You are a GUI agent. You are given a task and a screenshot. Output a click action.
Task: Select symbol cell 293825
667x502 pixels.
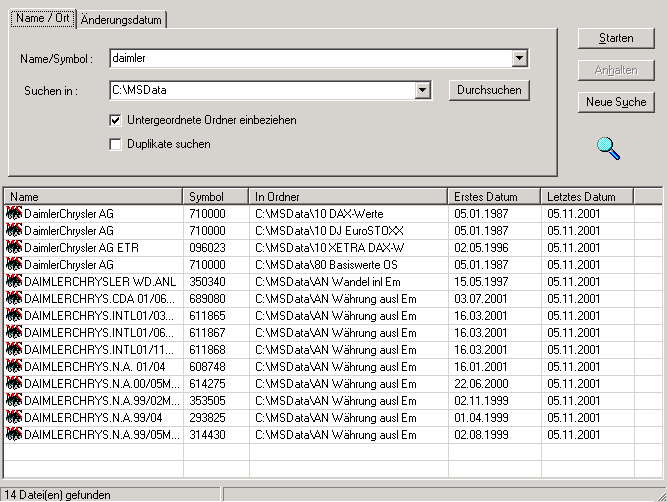tap(207, 418)
